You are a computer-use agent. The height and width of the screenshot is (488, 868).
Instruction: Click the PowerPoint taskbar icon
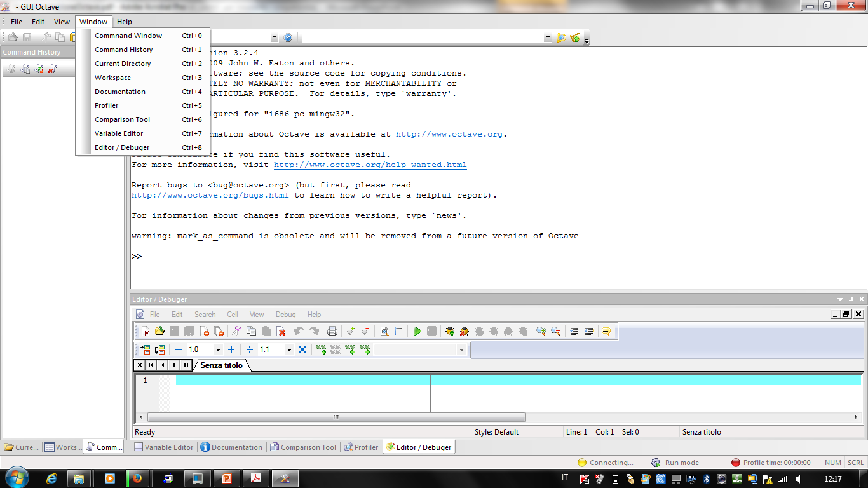click(226, 478)
